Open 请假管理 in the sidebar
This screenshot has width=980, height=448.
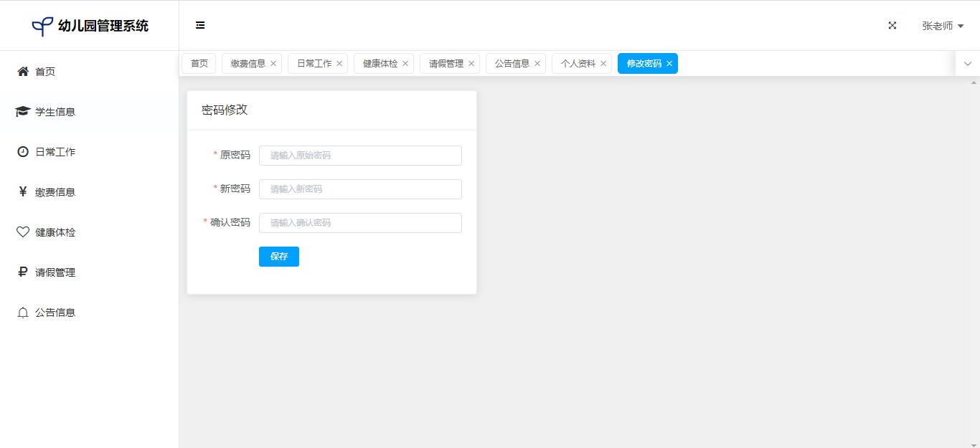coord(89,272)
